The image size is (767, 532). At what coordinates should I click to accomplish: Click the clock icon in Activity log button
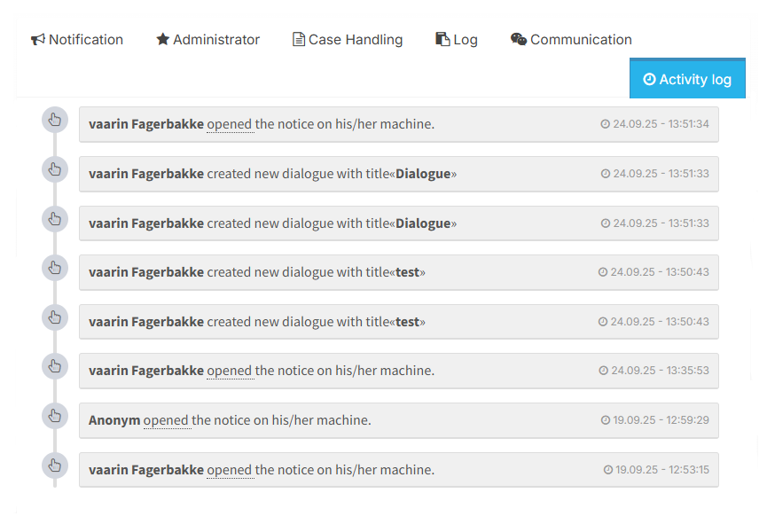tap(649, 80)
